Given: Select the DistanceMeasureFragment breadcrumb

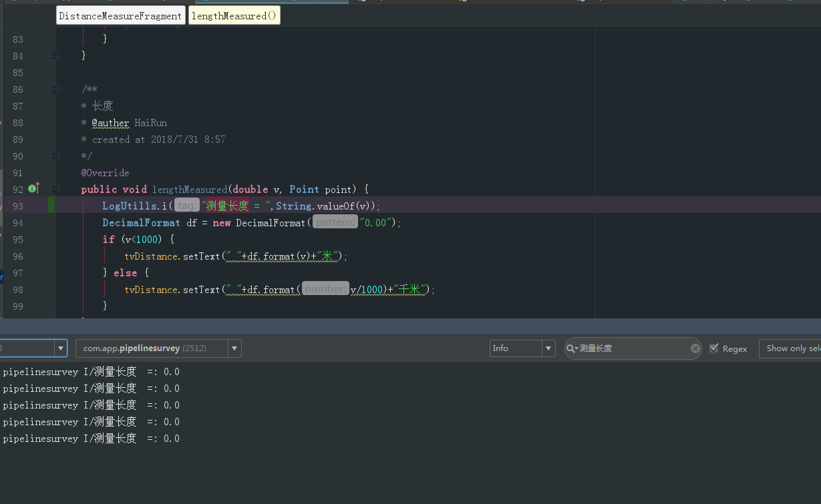Looking at the screenshot, I should coord(120,16).
